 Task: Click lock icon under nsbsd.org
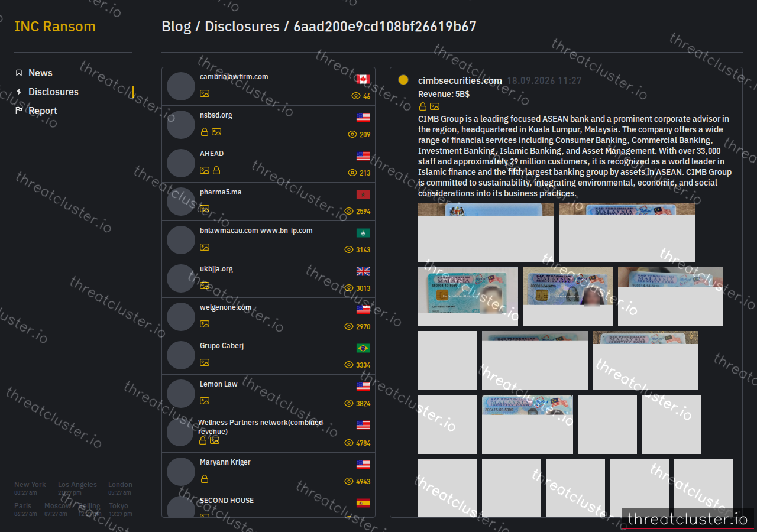[x=205, y=132]
